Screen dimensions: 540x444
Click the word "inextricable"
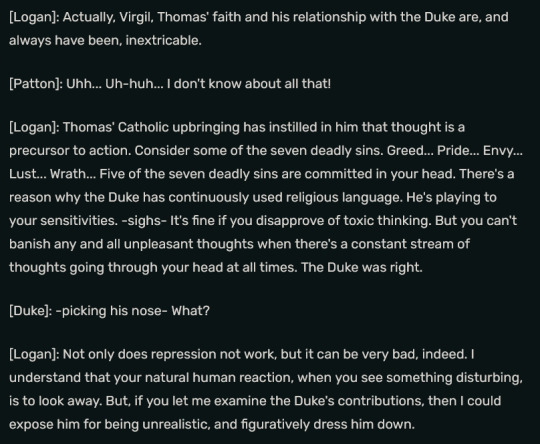click(x=162, y=41)
